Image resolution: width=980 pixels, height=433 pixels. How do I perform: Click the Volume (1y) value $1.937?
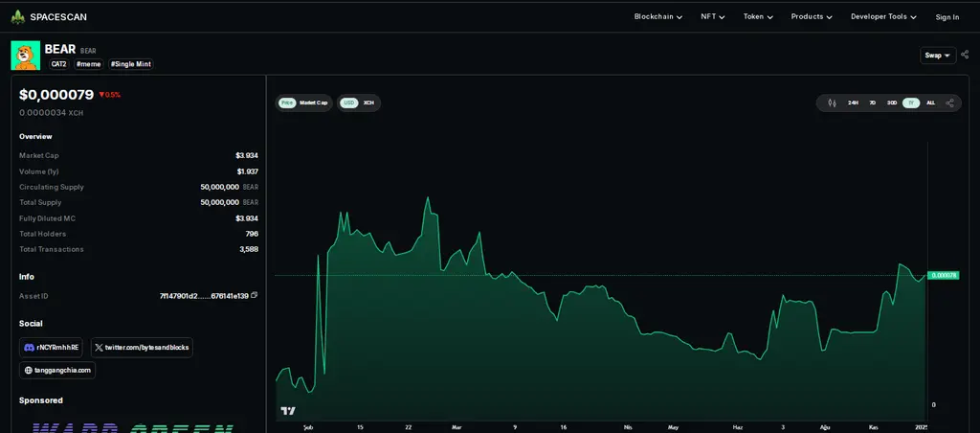click(x=248, y=171)
